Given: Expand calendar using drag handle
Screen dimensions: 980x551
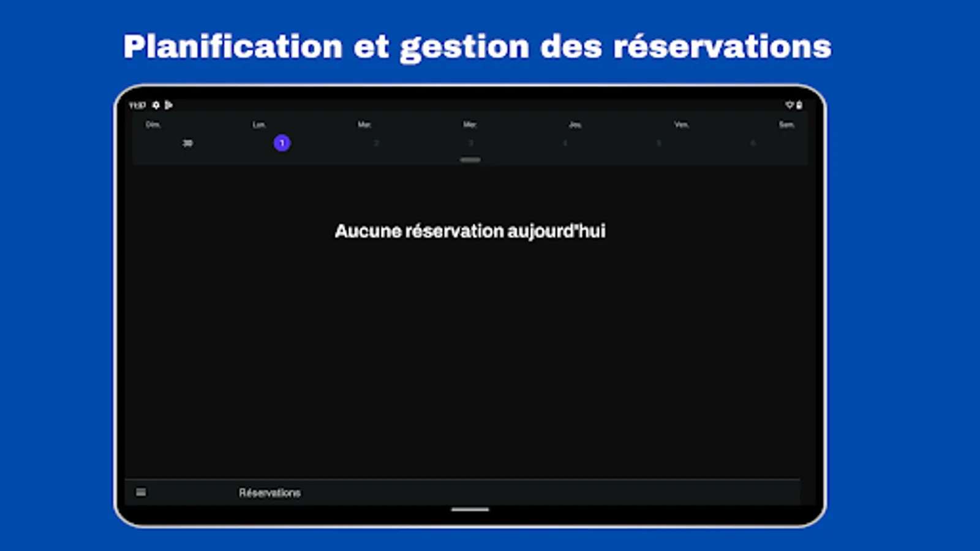Looking at the screenshot, I should click(470, 160).
